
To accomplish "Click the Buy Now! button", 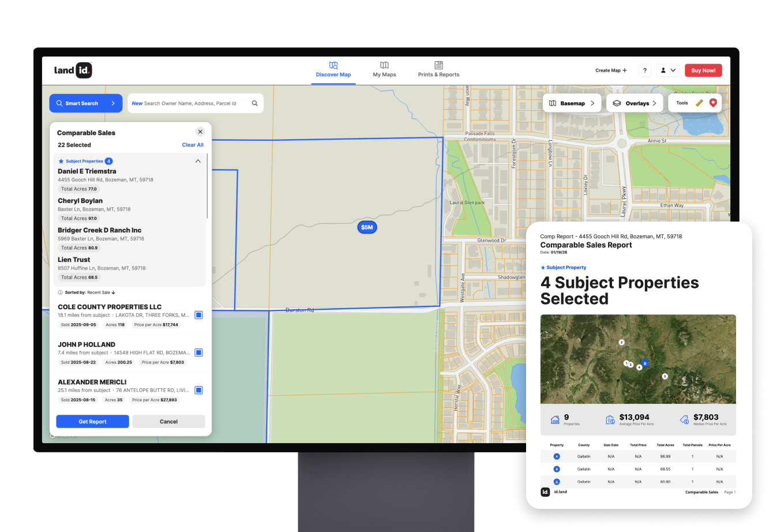I will tap(703, 70).
